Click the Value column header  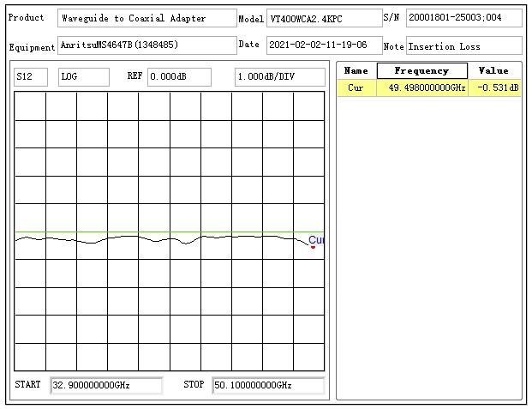[494, 70]
